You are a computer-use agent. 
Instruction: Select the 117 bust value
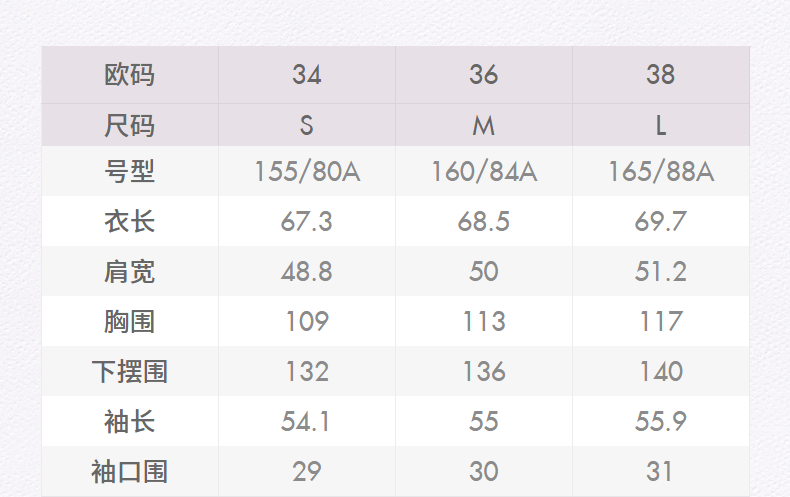click(661, 322)
